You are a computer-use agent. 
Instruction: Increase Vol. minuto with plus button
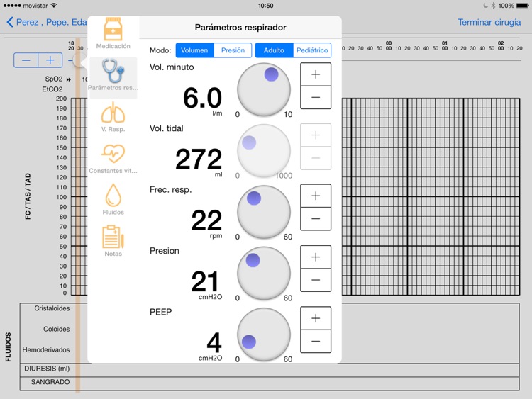click(316, 74)
